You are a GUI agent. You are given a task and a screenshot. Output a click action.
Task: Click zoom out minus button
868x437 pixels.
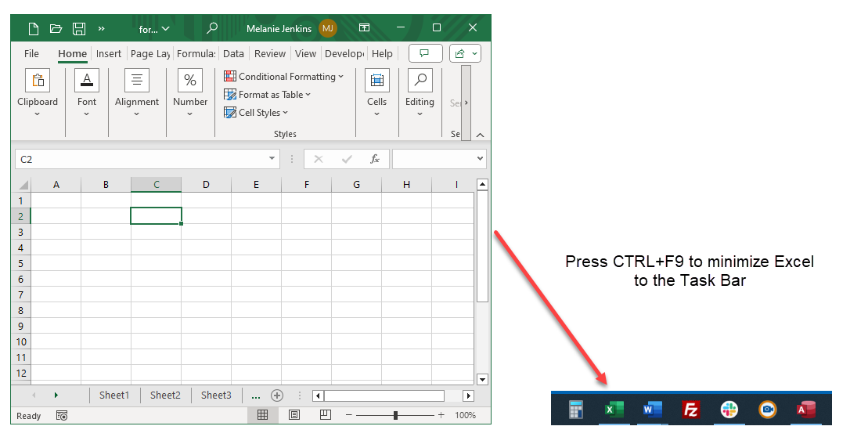[349, 415]
